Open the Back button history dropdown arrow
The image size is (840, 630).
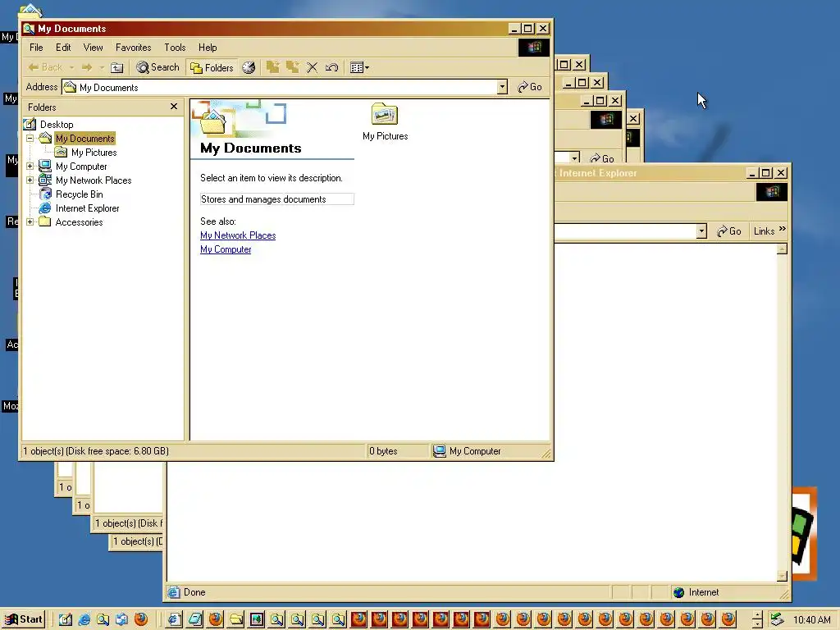coord(72,67)
